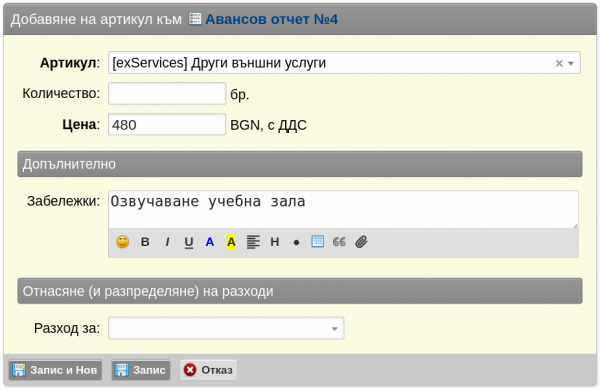Focus the Количество input field
Viewport: 600px width, 390px height.
pos(167,93)
